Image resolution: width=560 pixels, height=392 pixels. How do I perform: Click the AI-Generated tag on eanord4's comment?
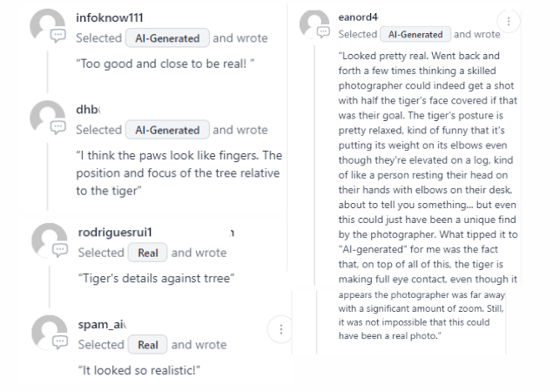tap(415, 34)
